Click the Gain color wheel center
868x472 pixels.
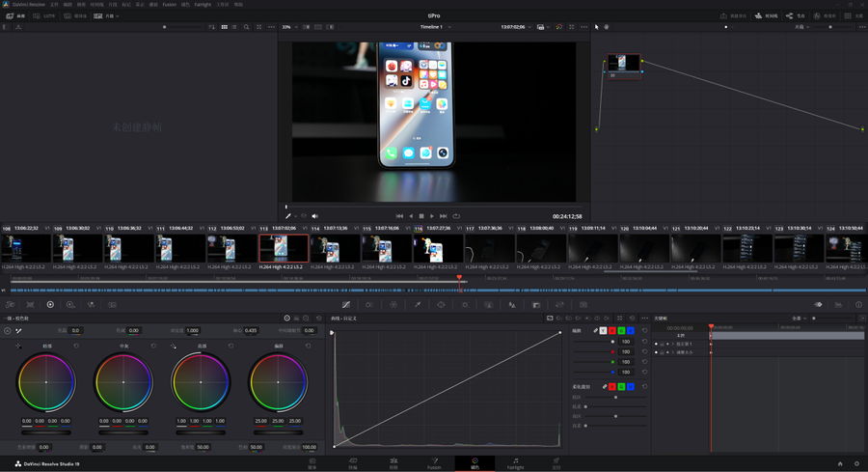(201, 382)
